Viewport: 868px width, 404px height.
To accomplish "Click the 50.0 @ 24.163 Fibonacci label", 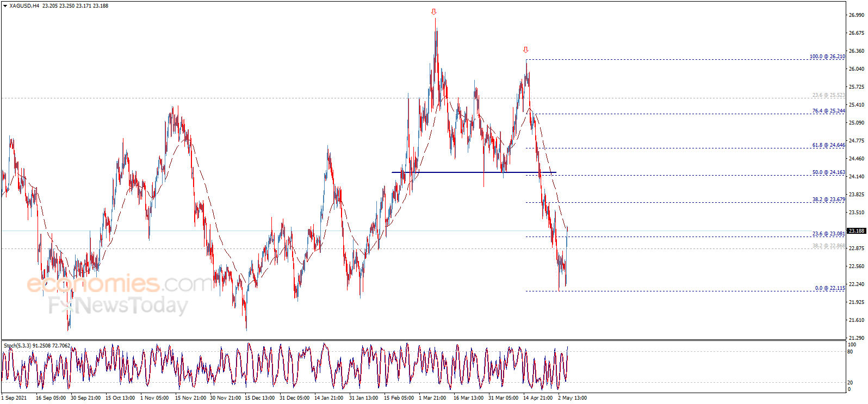I will click(828, 172).
